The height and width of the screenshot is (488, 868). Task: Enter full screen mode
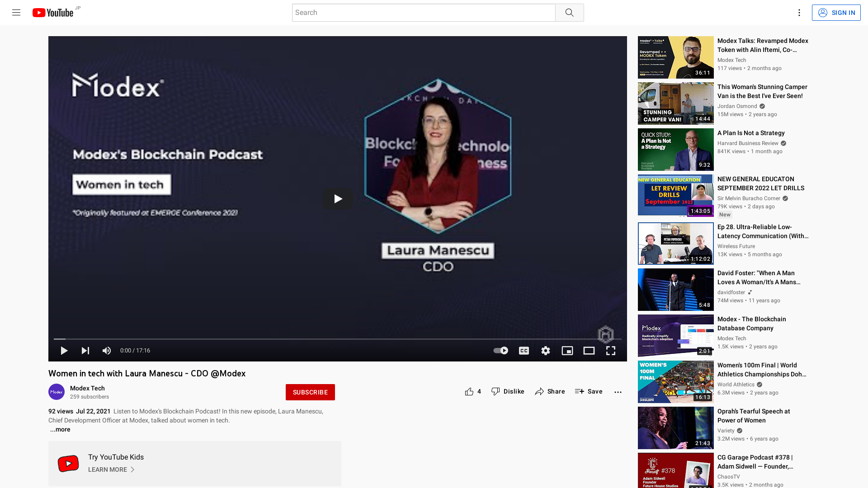pos(610,351)
